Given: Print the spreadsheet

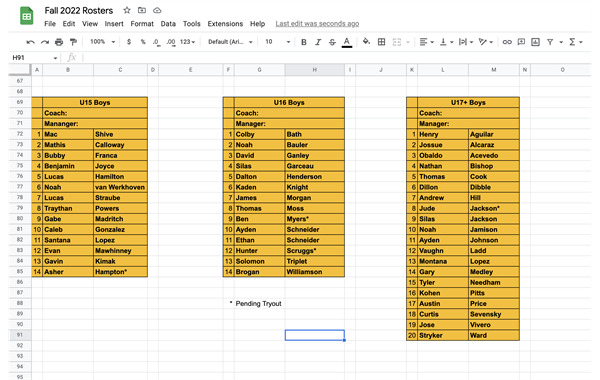Looking at the screenshot, I should pos(59,42).
